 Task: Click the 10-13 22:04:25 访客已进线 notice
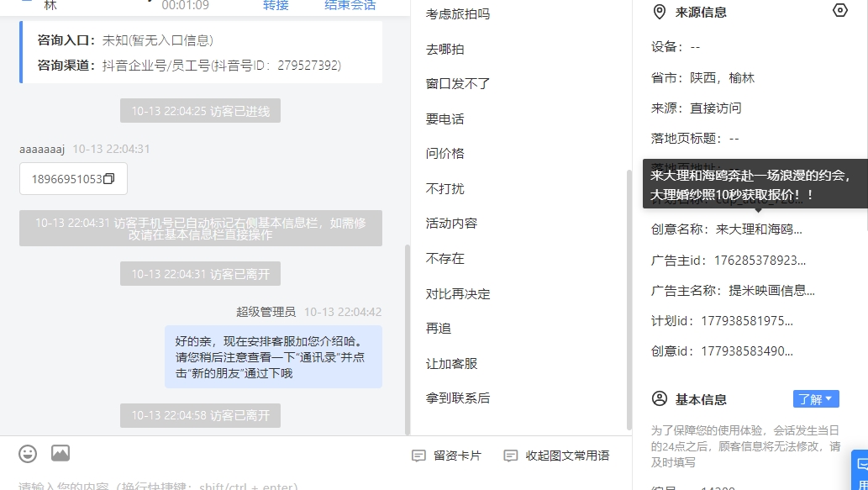coord(200,111)
